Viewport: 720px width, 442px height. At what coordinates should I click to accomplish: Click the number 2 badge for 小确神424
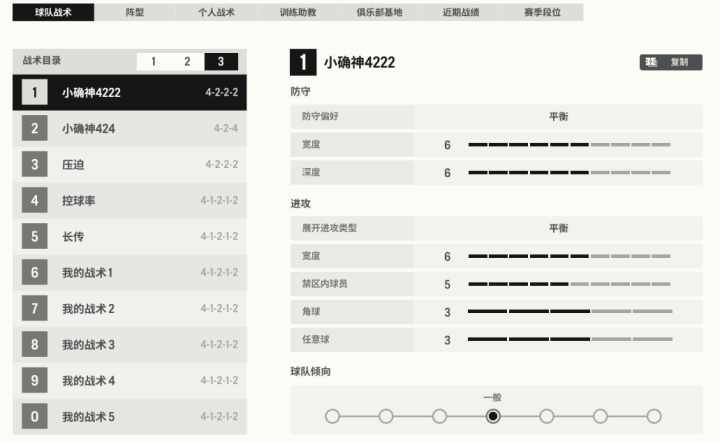click(34, 128)
